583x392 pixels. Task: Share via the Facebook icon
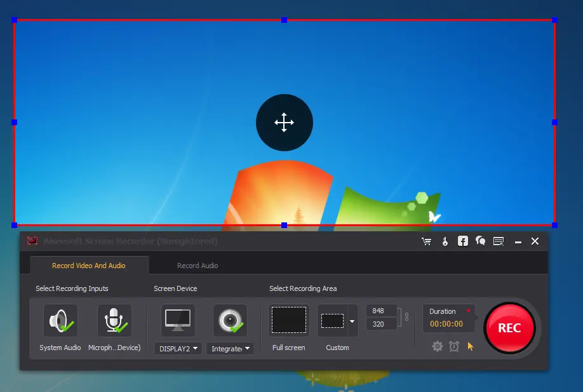462,241
